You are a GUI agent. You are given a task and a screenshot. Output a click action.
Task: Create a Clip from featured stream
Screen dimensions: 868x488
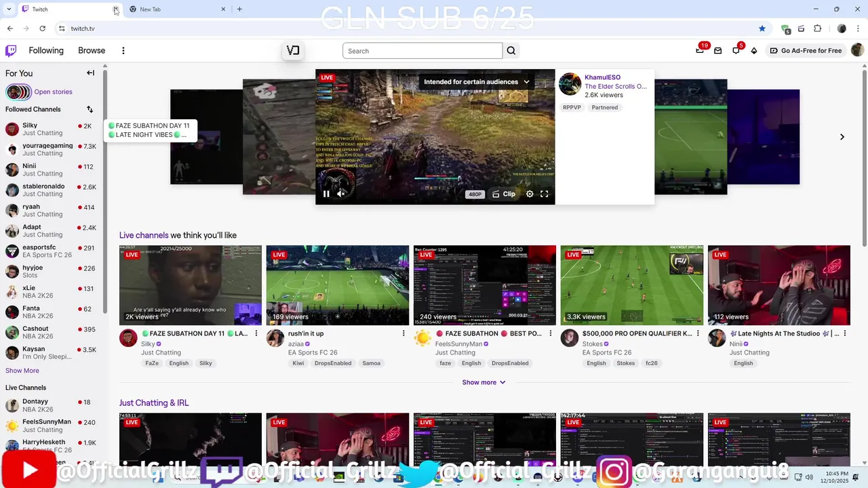(x=504, y=194)
